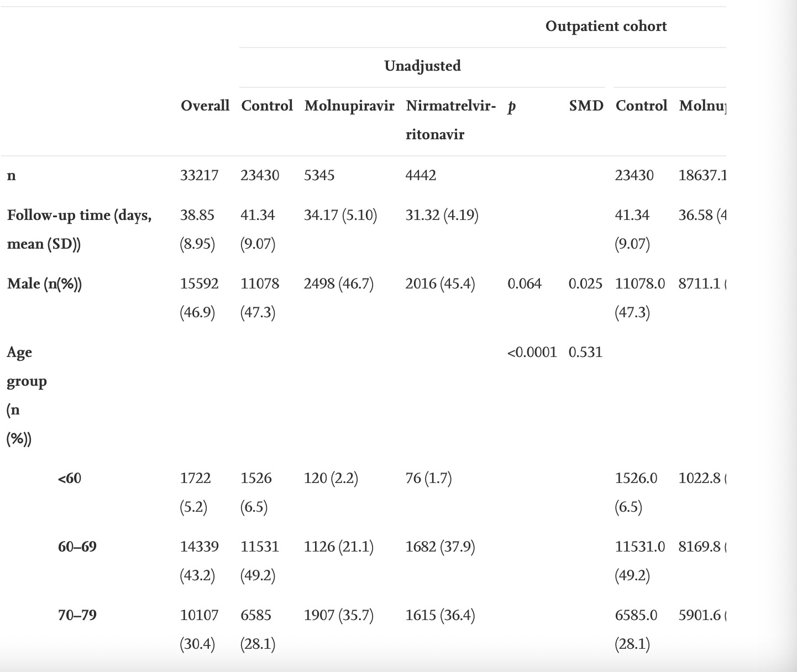Select the "Unadjusted" column group header

coord(422,66)
